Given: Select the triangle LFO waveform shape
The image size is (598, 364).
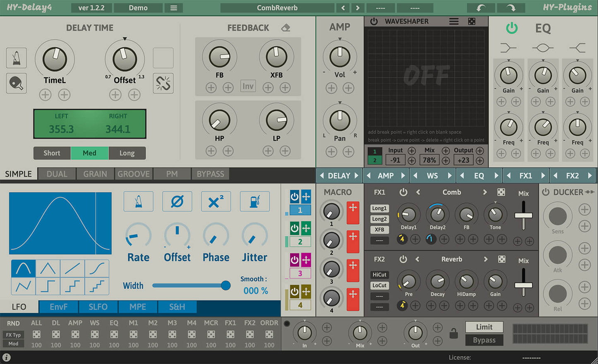Looking at the screenshot, I should tap(48, 268).
